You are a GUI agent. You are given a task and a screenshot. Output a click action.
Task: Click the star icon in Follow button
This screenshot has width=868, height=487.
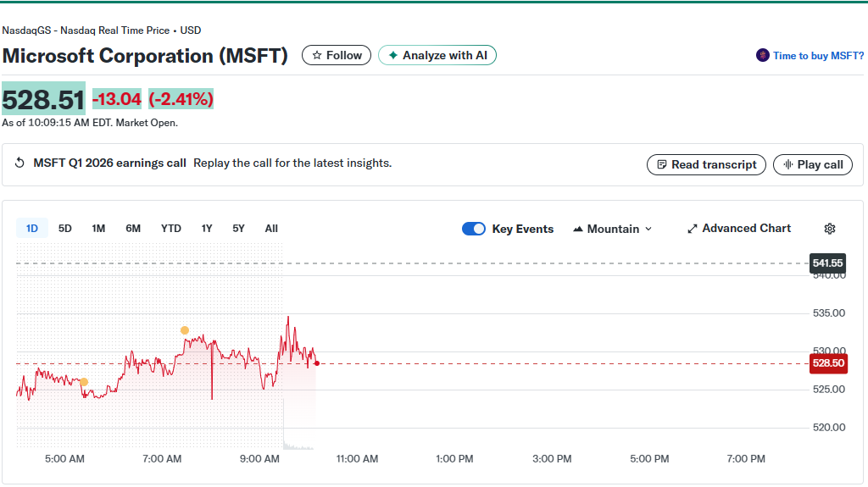pos(316,55)
